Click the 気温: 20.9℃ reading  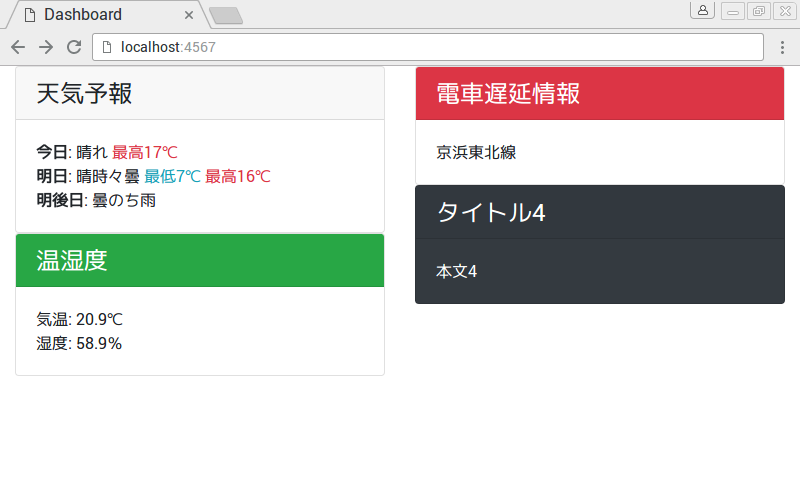click(x=80, y=319)
